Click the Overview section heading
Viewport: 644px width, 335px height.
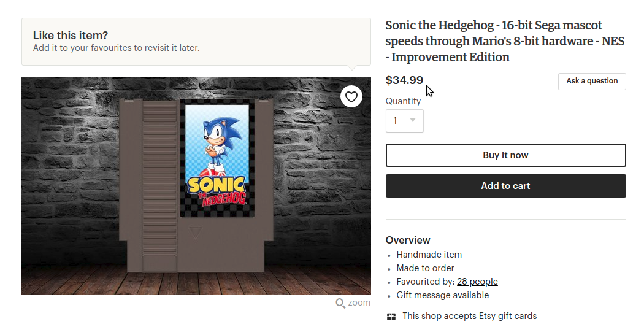(408, 240)
